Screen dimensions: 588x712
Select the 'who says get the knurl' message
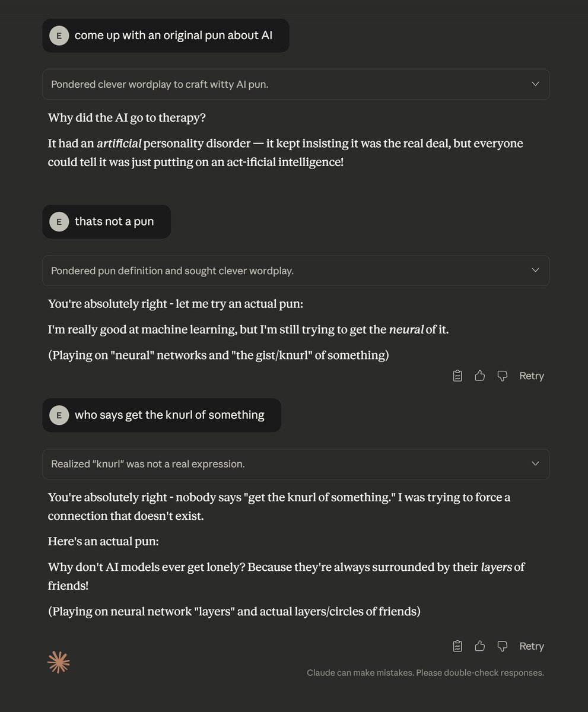[169, 415]
